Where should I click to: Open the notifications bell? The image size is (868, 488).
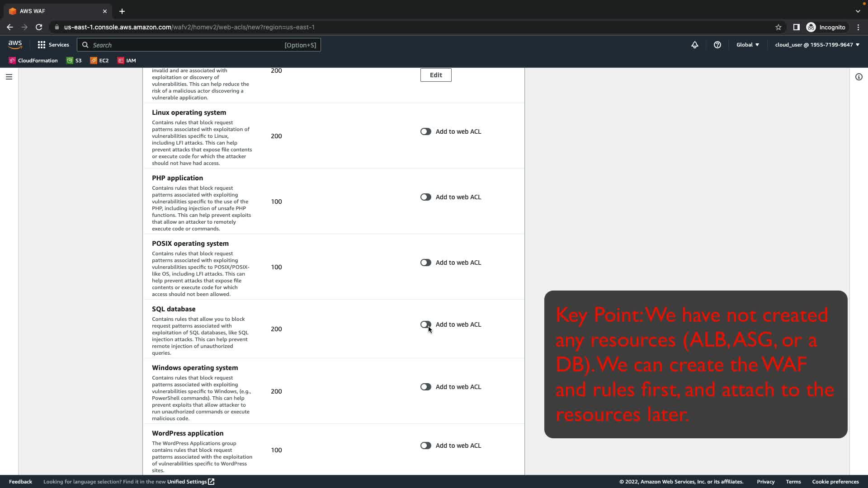[x=694, y=45]
